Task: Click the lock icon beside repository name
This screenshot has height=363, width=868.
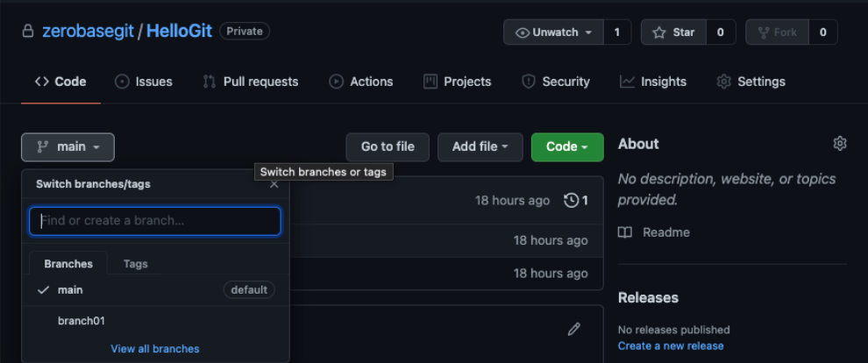Action: pyautogui.click(x=27, y=32)
